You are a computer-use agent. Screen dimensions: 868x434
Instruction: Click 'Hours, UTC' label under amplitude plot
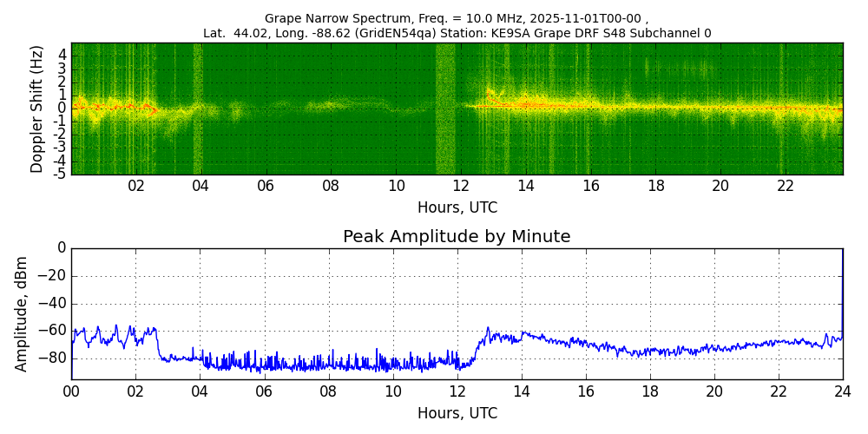click(457, 413)
